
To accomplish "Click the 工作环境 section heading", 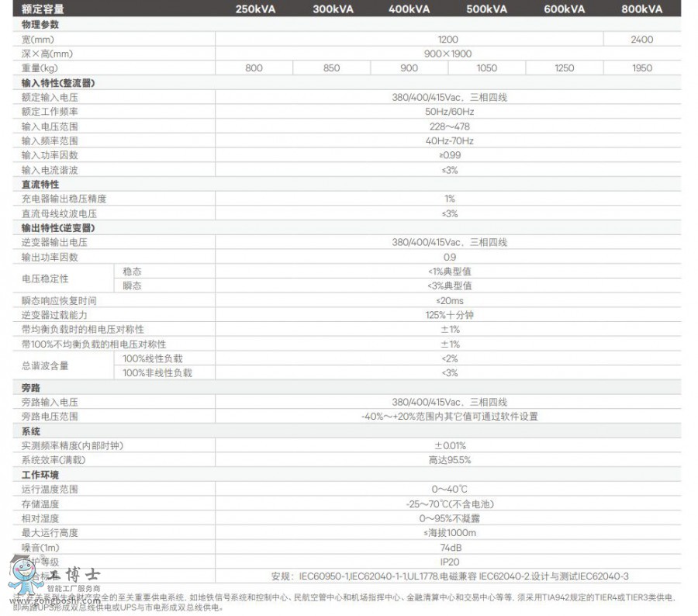I will [40, 475].
